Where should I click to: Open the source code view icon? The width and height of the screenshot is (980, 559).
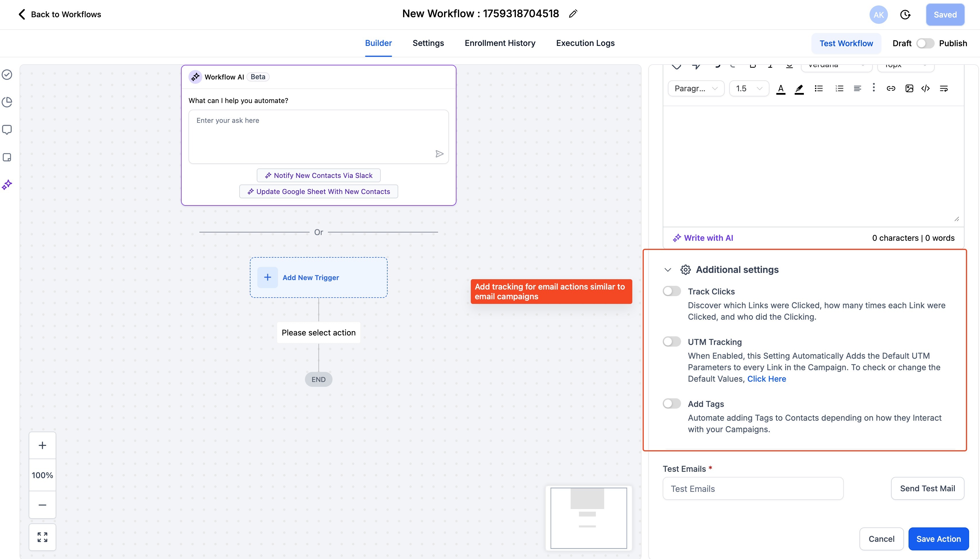click(925, 88)
